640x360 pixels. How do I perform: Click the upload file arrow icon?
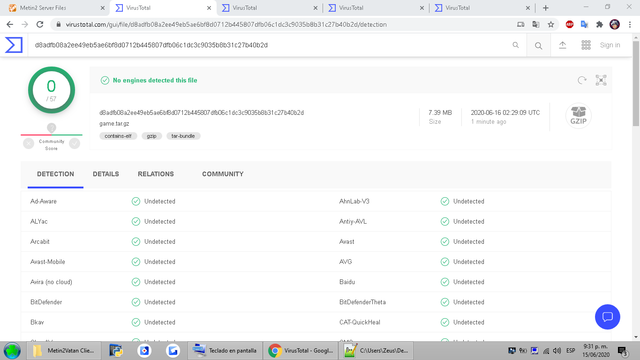[562, 45]
